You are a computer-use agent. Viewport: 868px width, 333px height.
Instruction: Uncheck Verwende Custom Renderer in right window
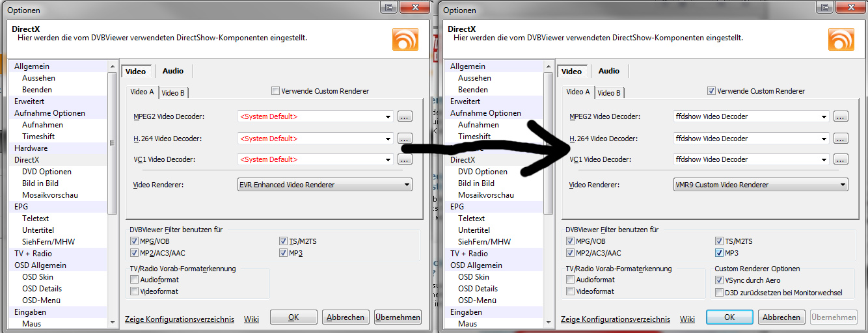pos(711,91)
